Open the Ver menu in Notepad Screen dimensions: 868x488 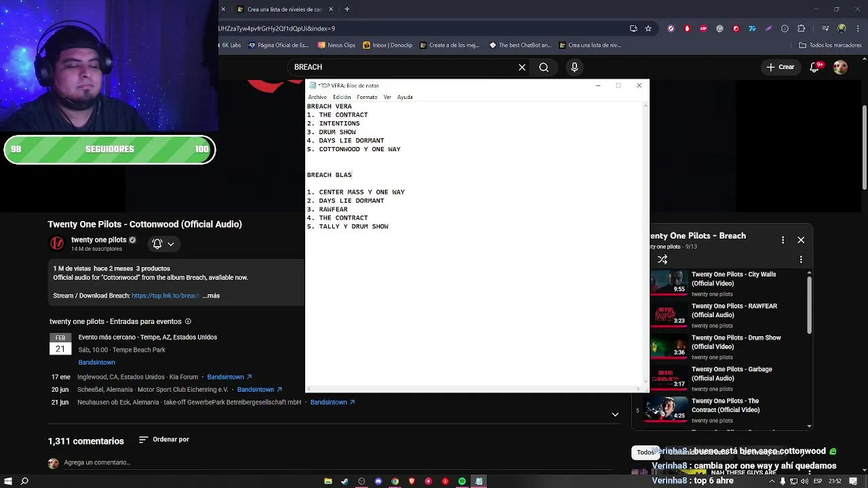click(x=387, y=97)
